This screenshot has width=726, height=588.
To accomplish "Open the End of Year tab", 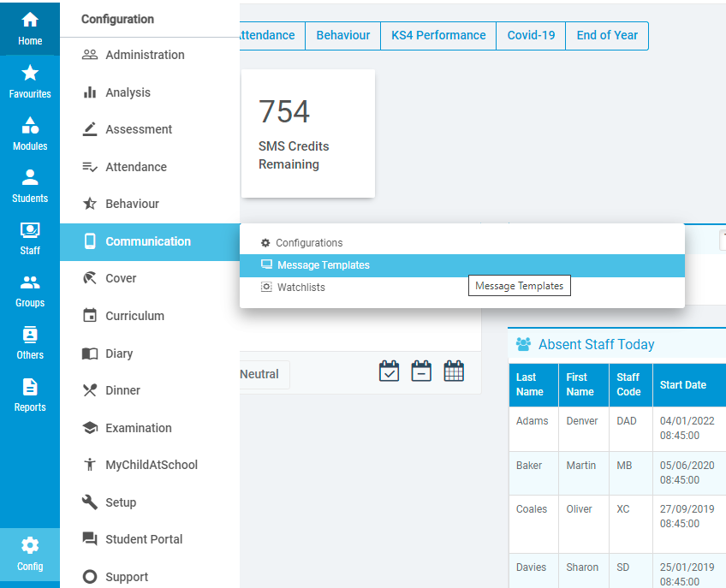I will click(607, 36).
